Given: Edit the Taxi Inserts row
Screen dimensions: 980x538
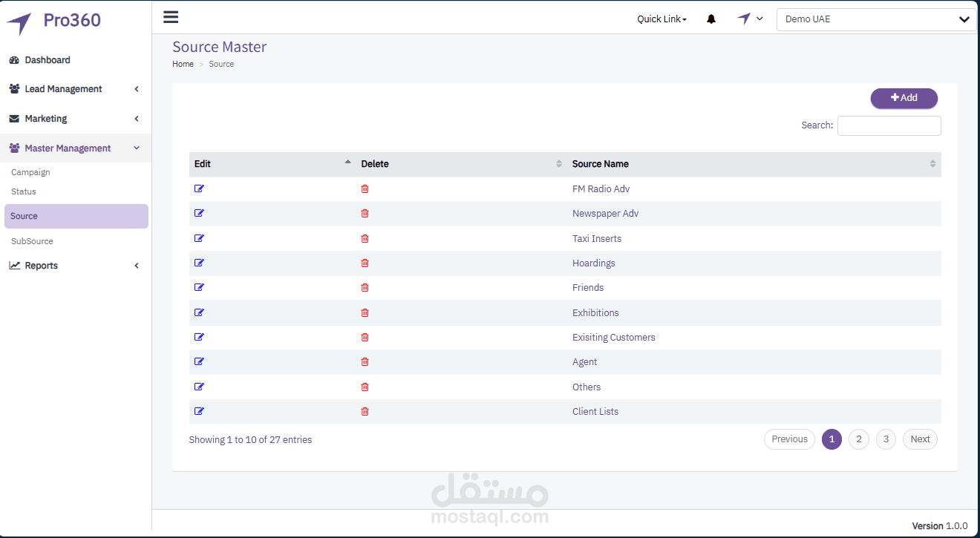Looking at the screenshot, I should (199, 238).
